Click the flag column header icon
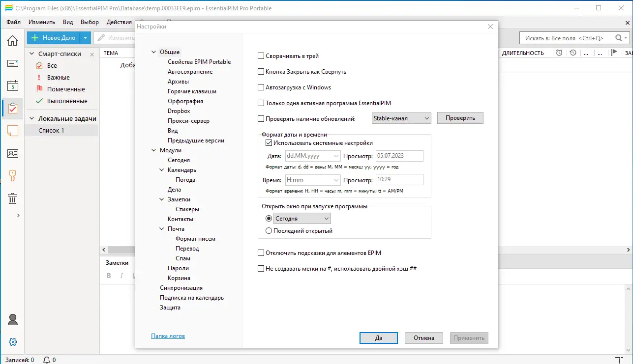 tap(614, 53)
